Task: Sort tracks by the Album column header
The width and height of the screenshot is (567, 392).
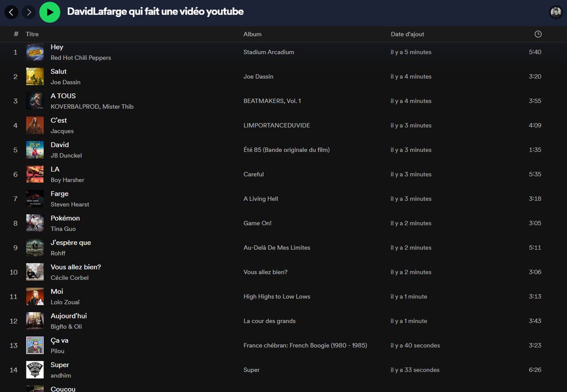Action: [252, 34]
